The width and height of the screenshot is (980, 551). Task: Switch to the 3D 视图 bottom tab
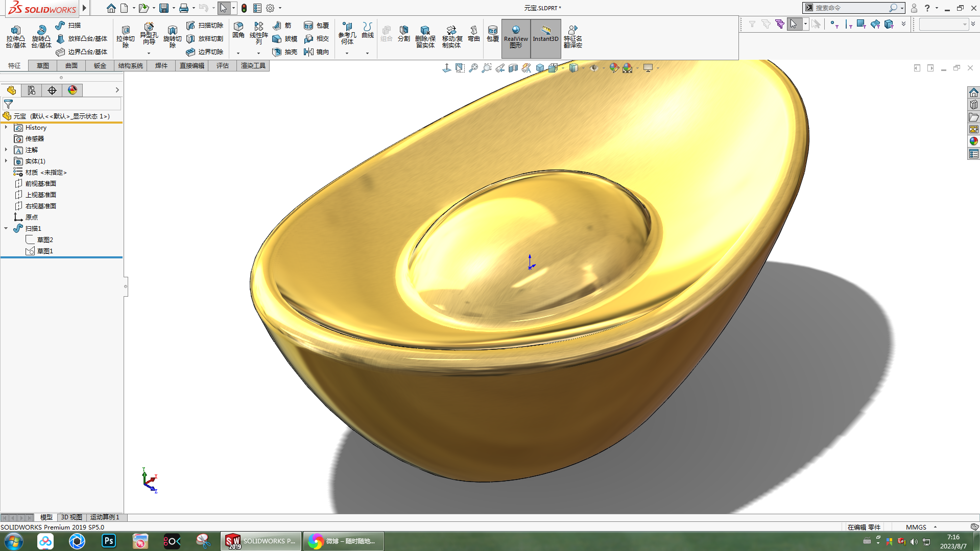(71, 517)
